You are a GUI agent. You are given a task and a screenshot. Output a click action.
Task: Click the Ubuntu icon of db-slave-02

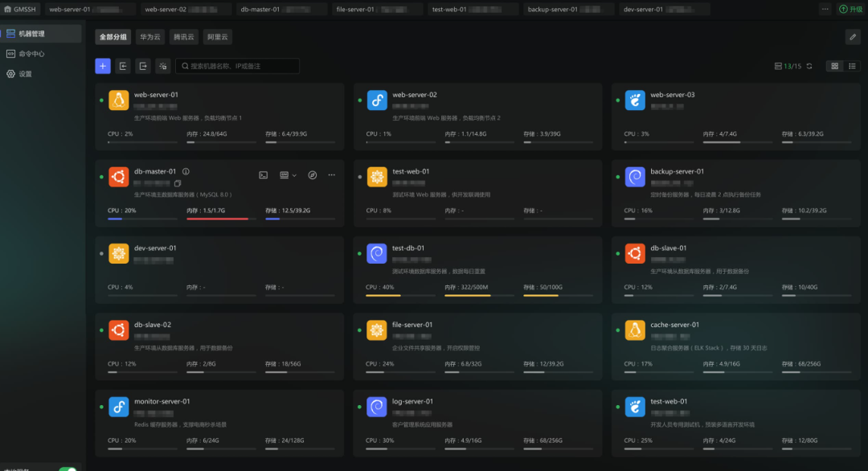(x=118, y=330)
